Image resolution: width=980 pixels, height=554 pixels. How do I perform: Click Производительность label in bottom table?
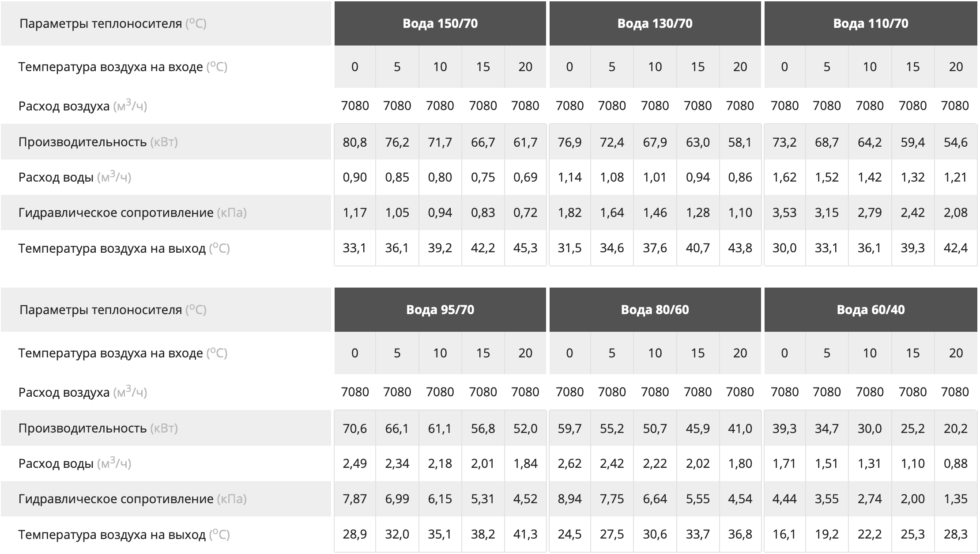click(x=98, y=429)
